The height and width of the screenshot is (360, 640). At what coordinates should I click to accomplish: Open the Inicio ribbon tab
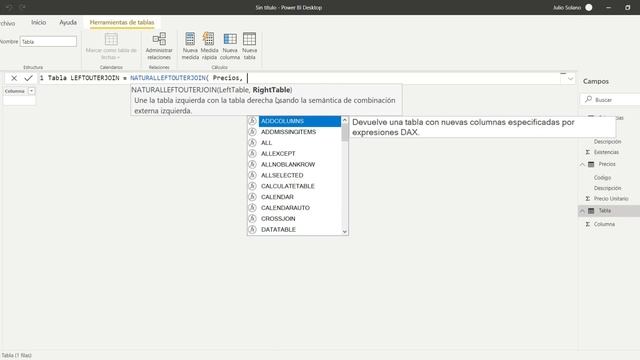(x=39, y=22)
